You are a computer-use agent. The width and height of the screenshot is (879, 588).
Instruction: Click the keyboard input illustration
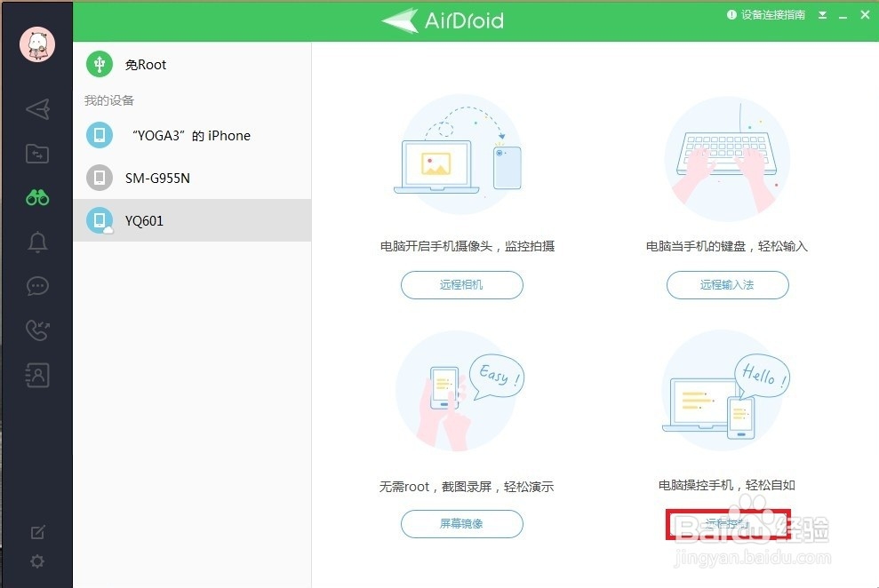click(728, 158)
